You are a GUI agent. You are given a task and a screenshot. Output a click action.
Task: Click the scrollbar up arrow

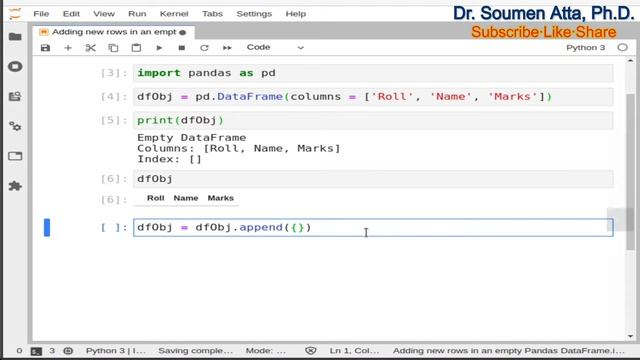point(630,61)
